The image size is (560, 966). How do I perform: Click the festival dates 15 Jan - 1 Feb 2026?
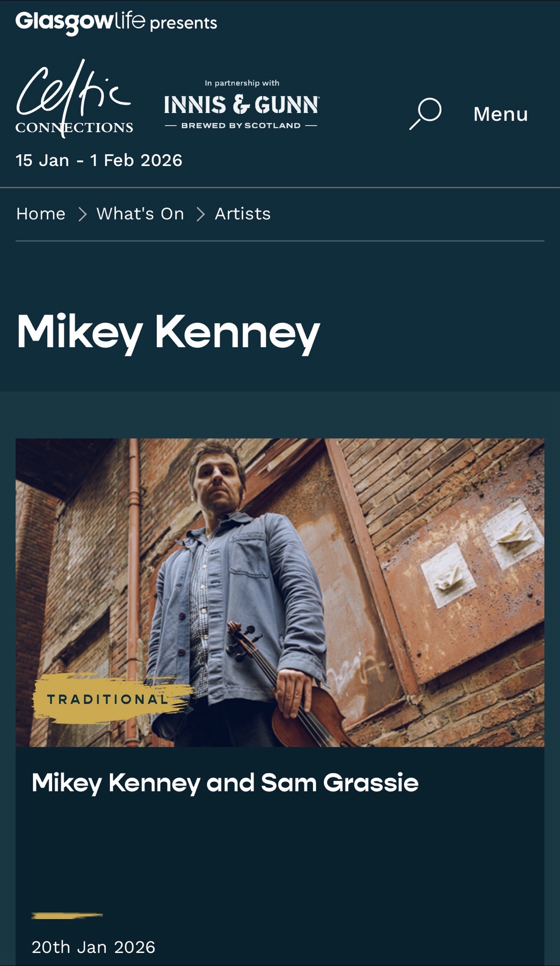(x=99, y=160)
